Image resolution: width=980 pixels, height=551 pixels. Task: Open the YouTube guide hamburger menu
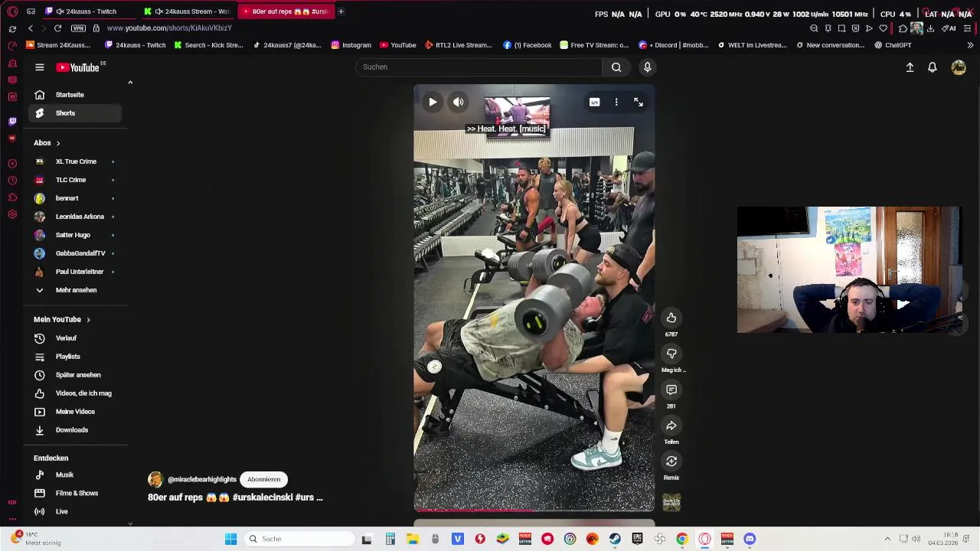click(x=40, y=67)
